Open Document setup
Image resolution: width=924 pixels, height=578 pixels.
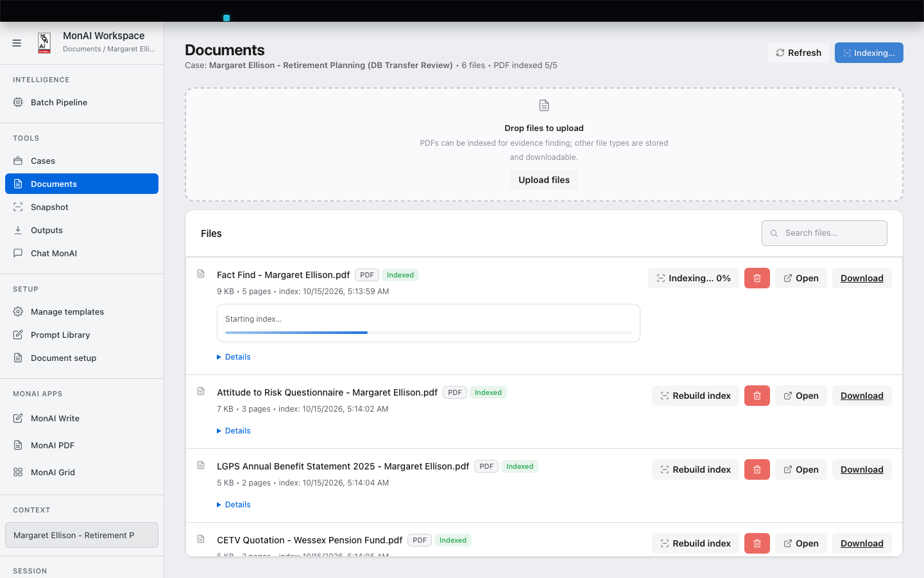tap(81, 358)
